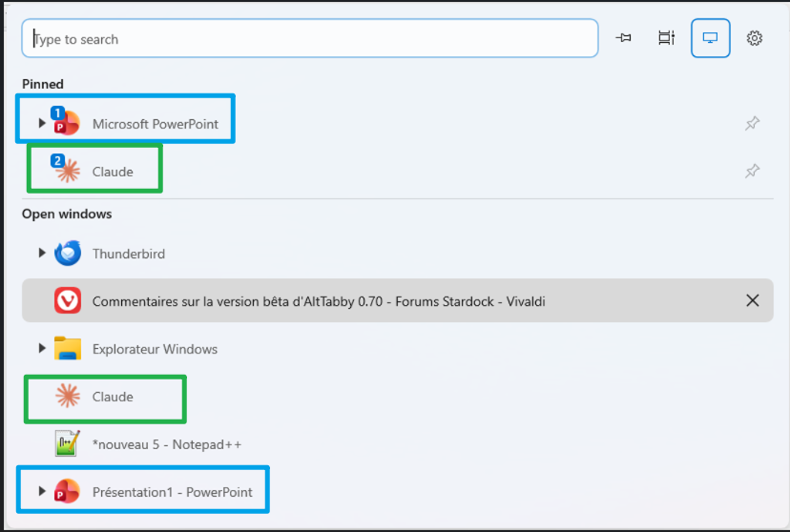Focus the Type to search field
The height and width of the screenshot is (532, 790).
coord(310,38)
